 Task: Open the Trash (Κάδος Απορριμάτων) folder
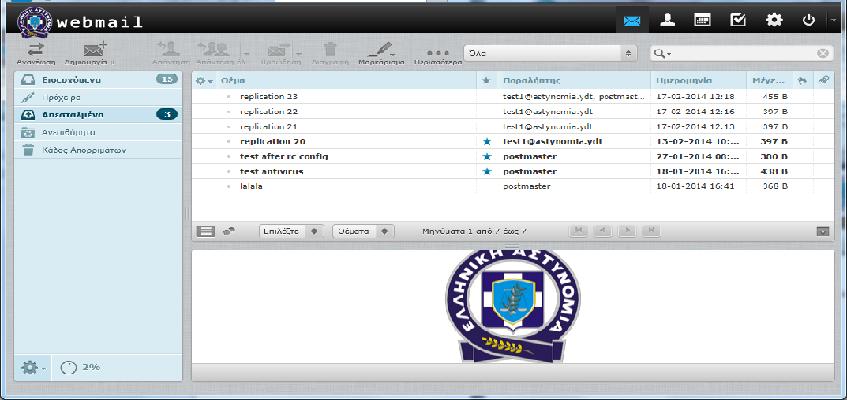98,150
